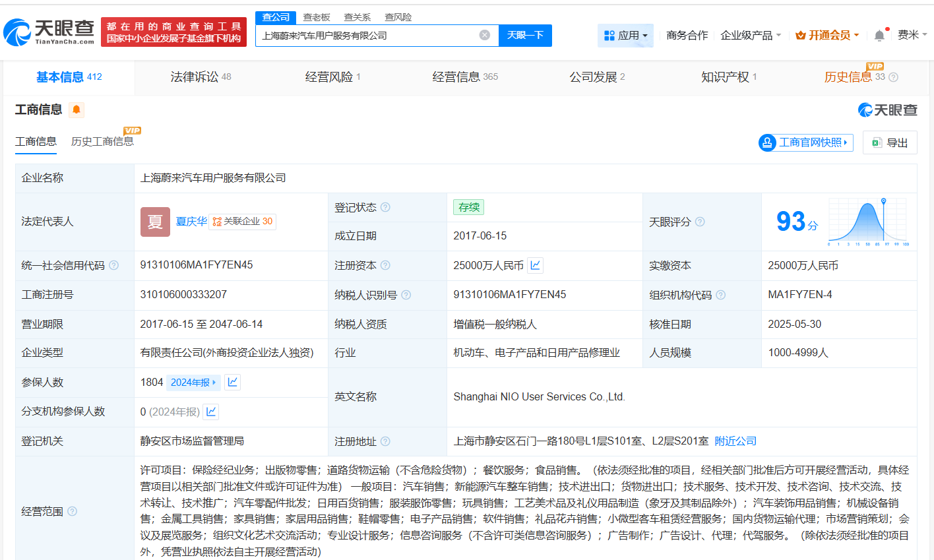Screen dimensions: 934x560
Task: Click the notification bell in top navigation
Action: [879, 35]
